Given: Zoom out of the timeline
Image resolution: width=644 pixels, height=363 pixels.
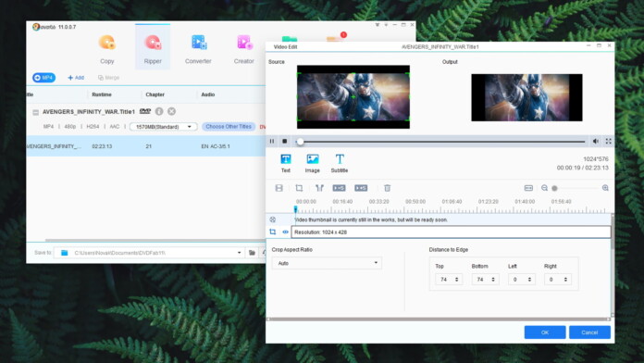Looking at the screenshot, I should (x=544, y=188).
